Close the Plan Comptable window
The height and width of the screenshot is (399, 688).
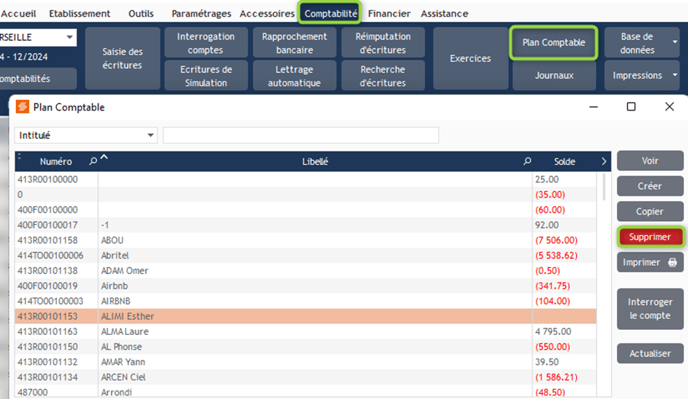[x=669, y=107]
